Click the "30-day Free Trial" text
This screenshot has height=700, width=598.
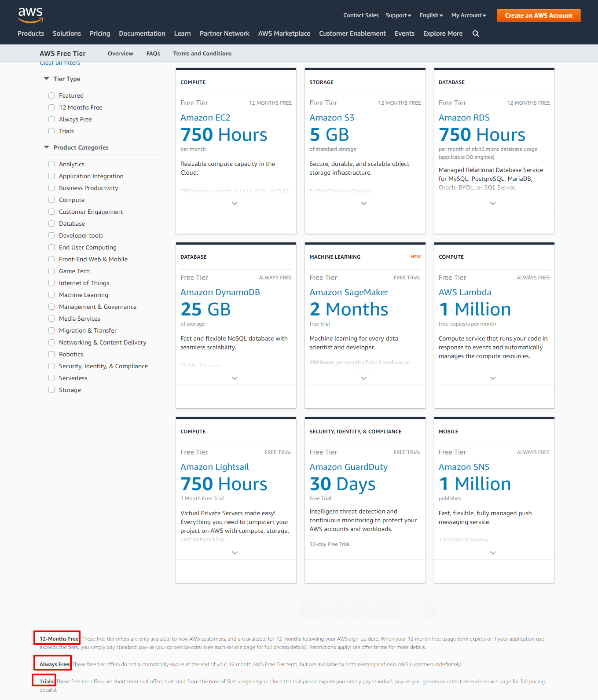(330, 544)
